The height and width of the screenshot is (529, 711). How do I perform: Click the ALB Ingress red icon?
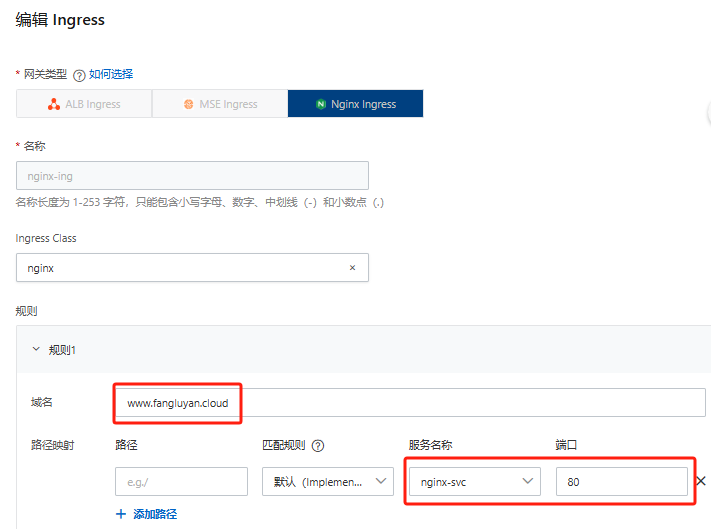pyautogui.click(x=54, y=104)
